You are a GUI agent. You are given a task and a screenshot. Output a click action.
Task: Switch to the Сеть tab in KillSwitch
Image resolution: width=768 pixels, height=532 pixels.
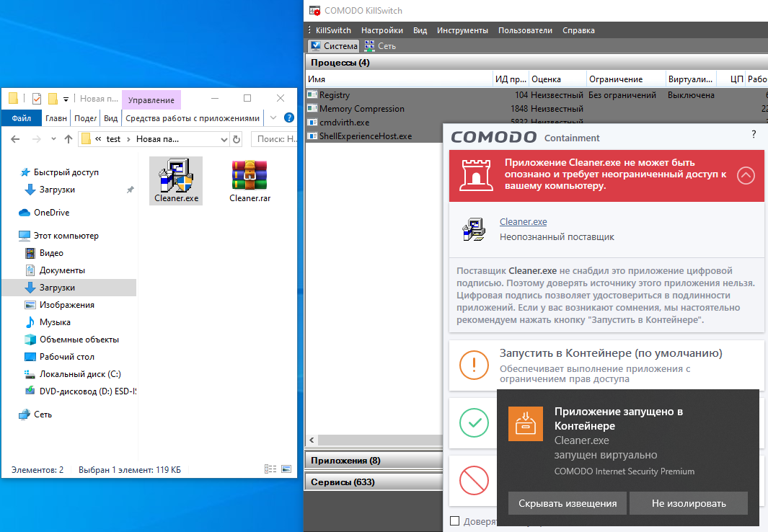coord(381,46)
